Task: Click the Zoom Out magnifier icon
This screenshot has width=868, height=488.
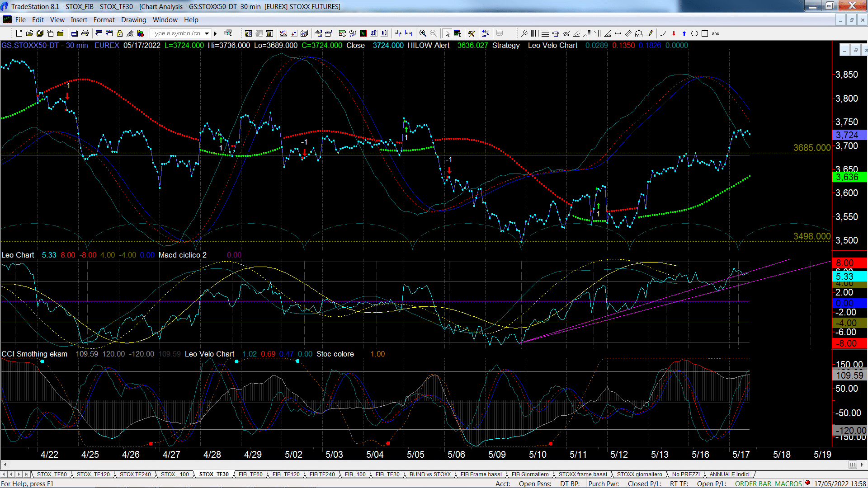Action: pyautogui.click(x=433, y=33)
